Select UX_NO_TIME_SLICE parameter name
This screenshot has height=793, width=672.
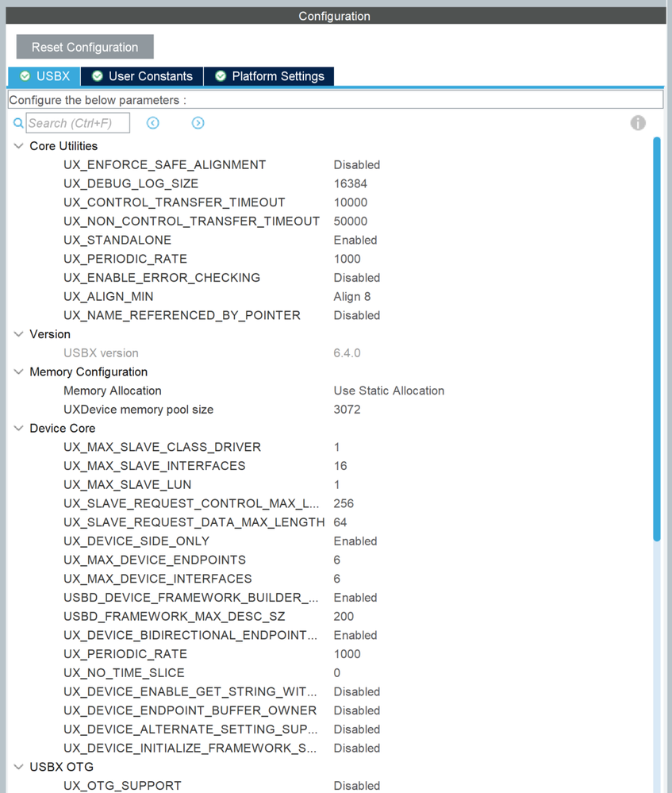point(124,673)
